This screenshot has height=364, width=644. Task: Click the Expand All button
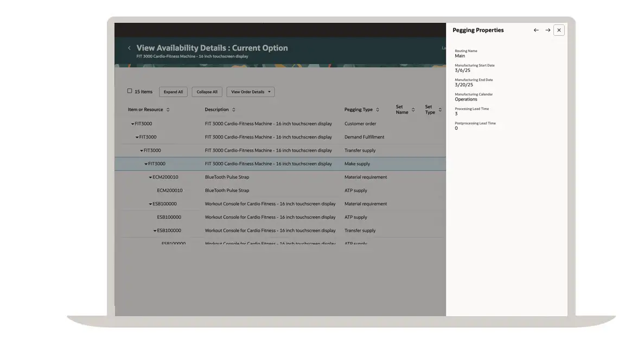[173, 92]
